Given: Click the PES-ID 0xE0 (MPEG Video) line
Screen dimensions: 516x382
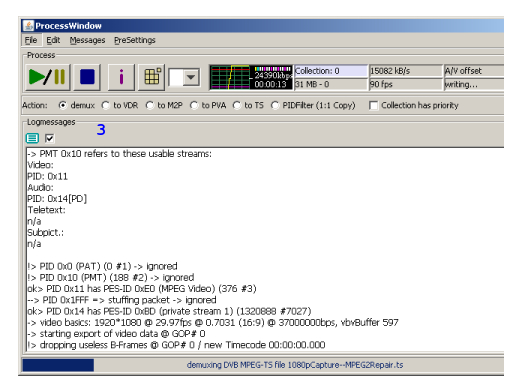Looking at the screenshot, I should [x=142, y=289].
